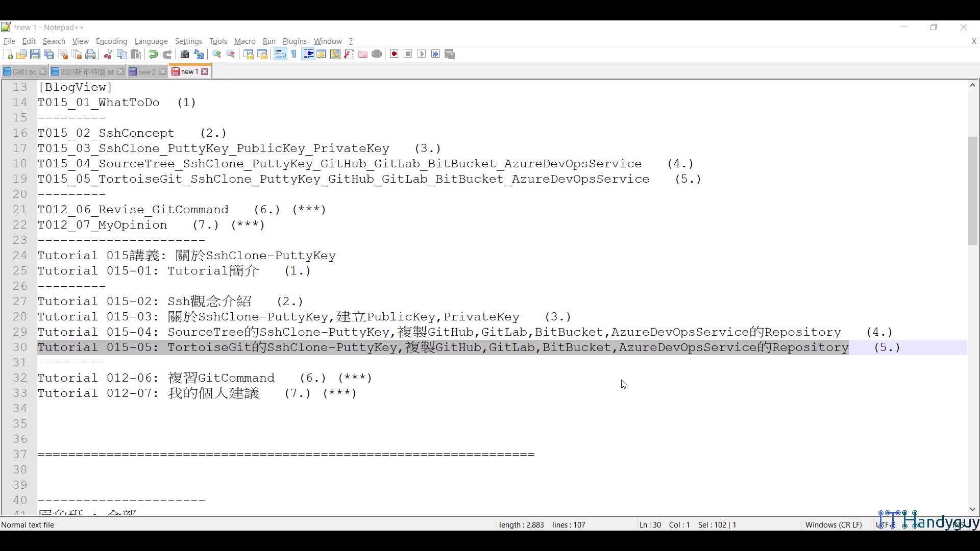Open the Encoding menu
This screenshot has height=551, width=980.
click(x=111, y=41)
